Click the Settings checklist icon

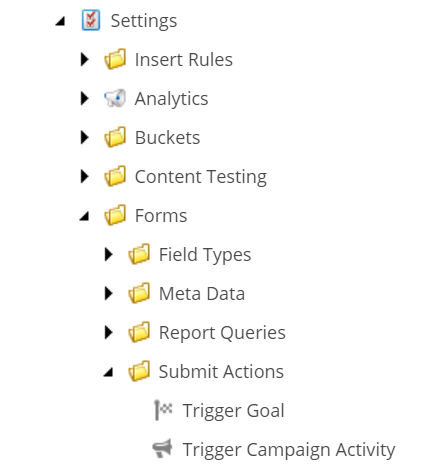[x=91, y=20]
